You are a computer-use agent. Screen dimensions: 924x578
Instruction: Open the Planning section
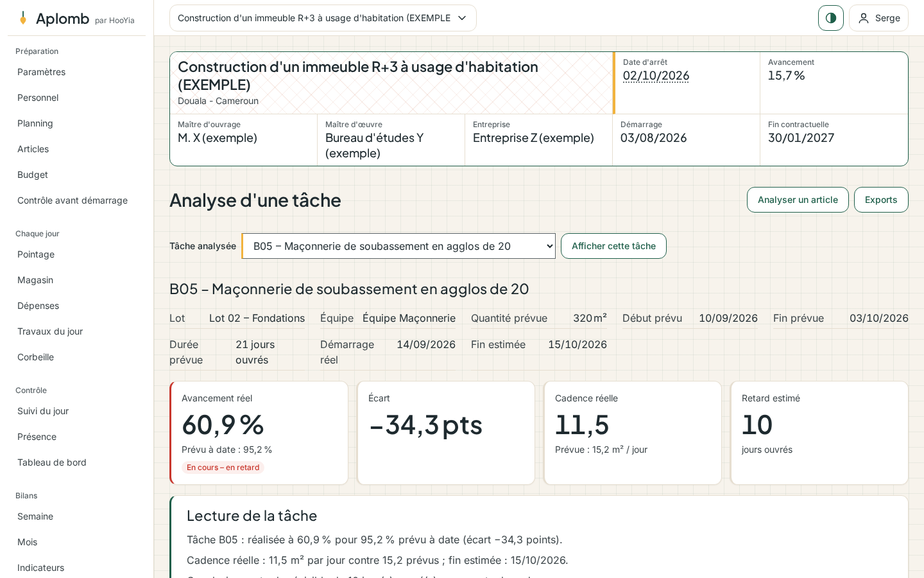click(x=77, y=123)
